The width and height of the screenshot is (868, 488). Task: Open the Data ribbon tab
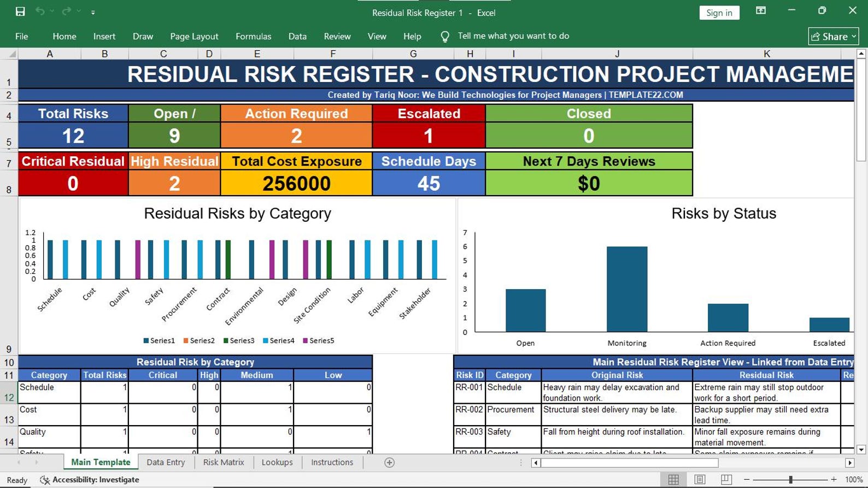pyautogui.click(x=297, y=37)
